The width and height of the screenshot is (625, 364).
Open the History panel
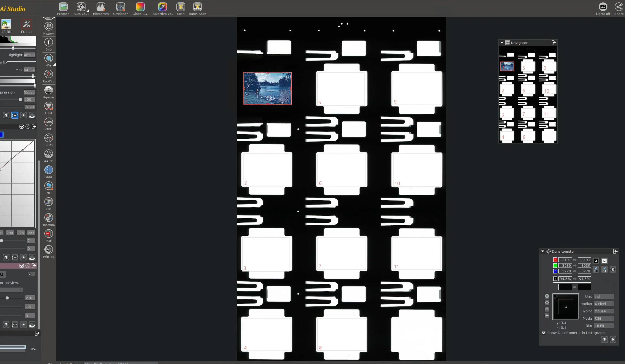[x=49, y=26]
